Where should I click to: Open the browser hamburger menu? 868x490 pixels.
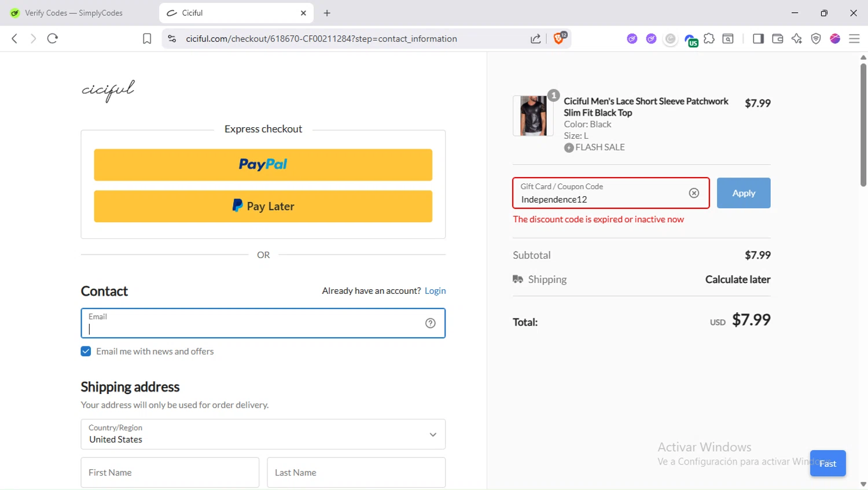coord(854,39)
